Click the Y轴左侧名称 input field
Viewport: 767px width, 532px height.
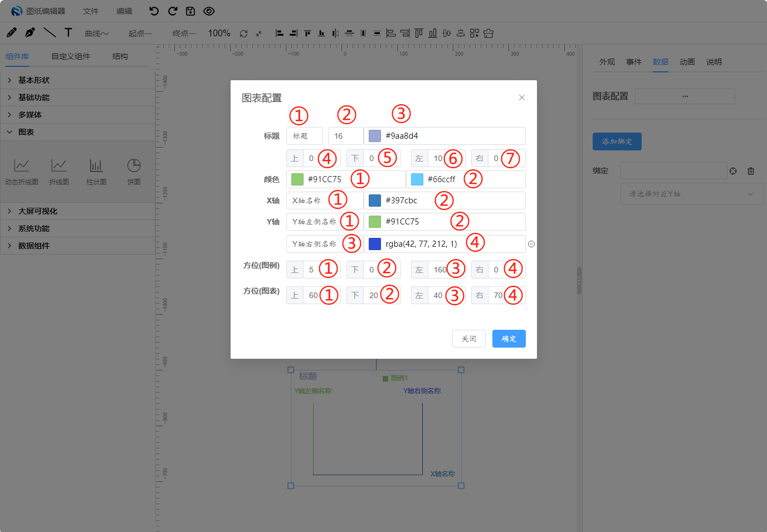325,222
